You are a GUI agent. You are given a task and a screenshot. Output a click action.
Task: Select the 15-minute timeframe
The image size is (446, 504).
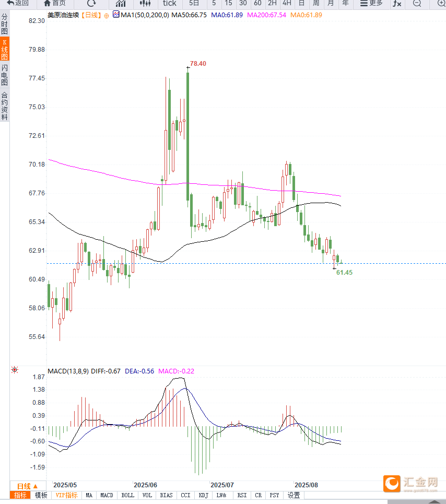(x=228, y=3)
